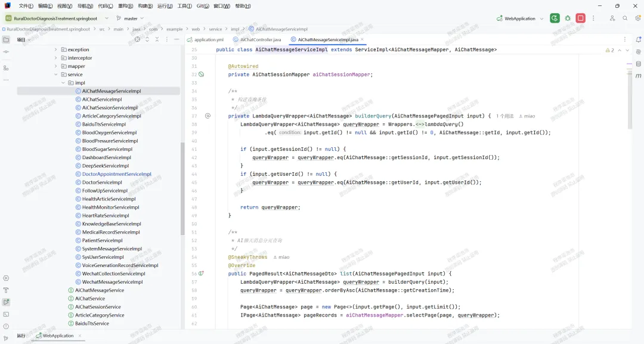The width and height of the screenshot is (644, 344).
Task: Collapse the impl folder
Action: pos(63,82)
